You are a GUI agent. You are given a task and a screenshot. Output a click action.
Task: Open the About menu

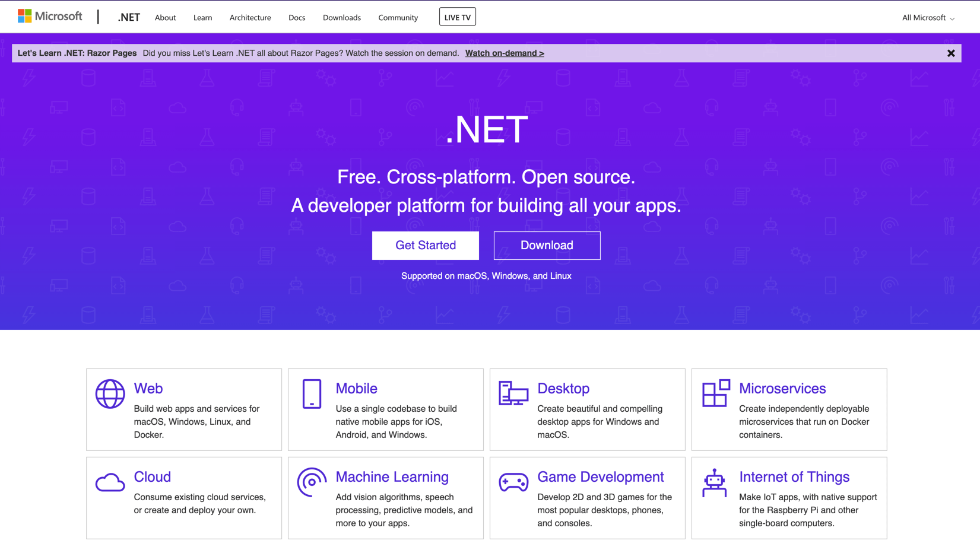[x=165, y=18]
